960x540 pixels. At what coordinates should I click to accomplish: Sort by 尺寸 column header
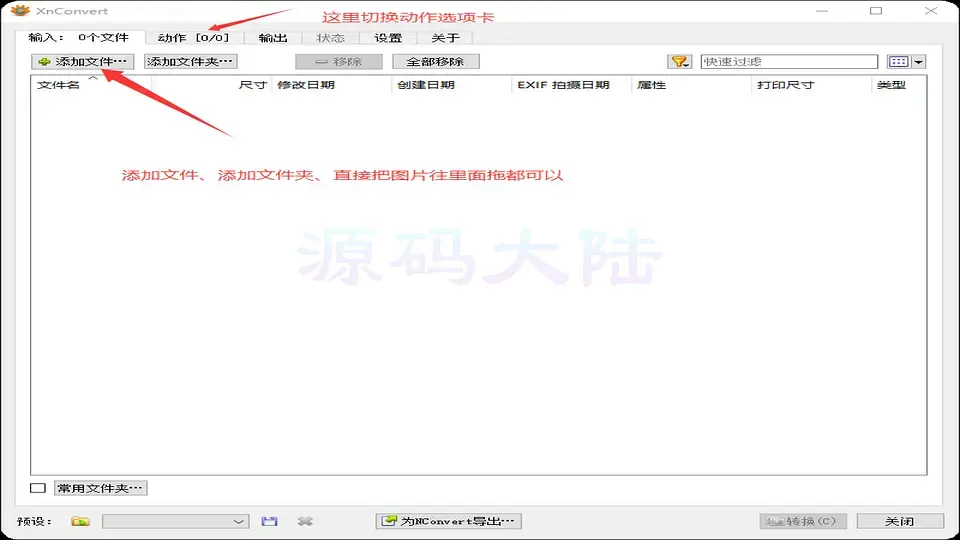click(211, 85)
